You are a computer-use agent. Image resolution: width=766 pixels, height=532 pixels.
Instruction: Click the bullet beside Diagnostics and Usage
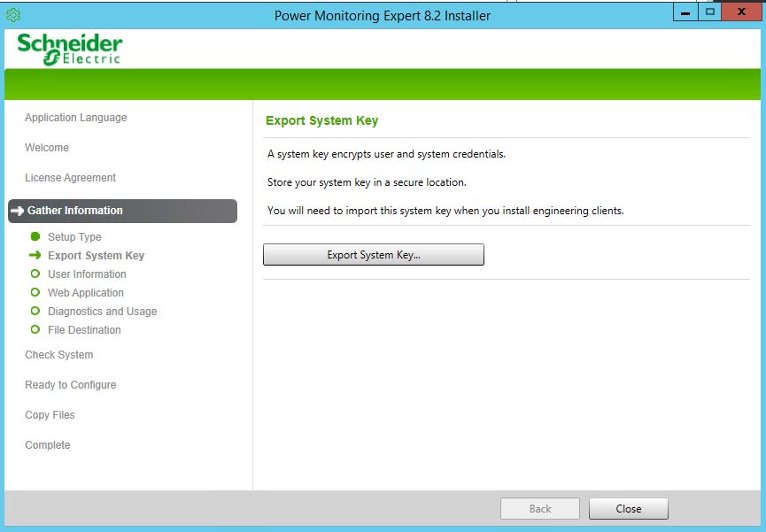(35, 312)
